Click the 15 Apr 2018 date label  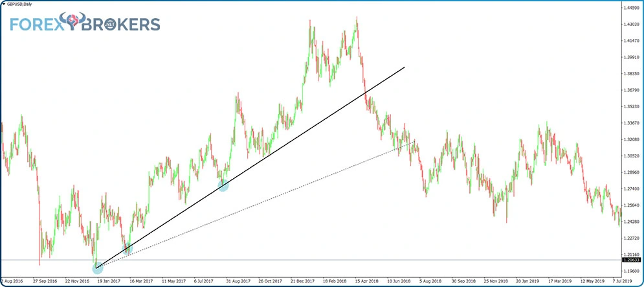pos(366,281)
